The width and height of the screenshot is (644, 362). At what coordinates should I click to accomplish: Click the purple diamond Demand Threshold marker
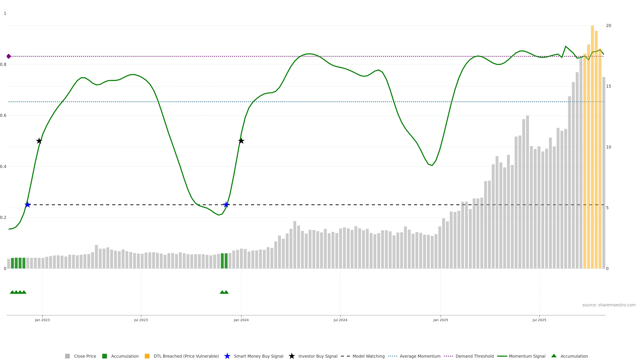(x=9, y=56)
